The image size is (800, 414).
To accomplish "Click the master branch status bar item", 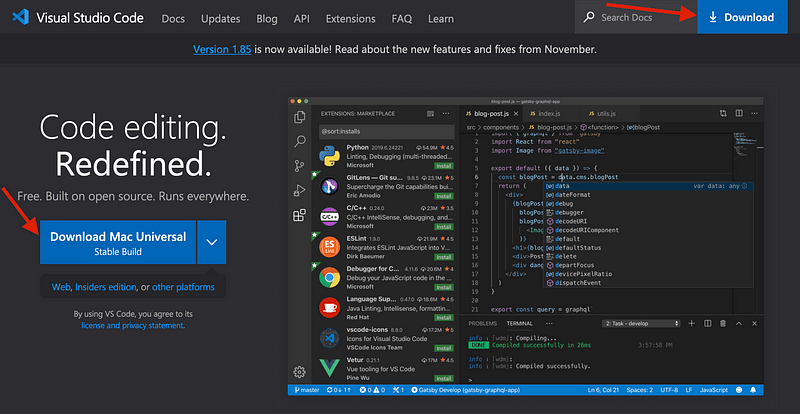I will click(x=307, y=390).
